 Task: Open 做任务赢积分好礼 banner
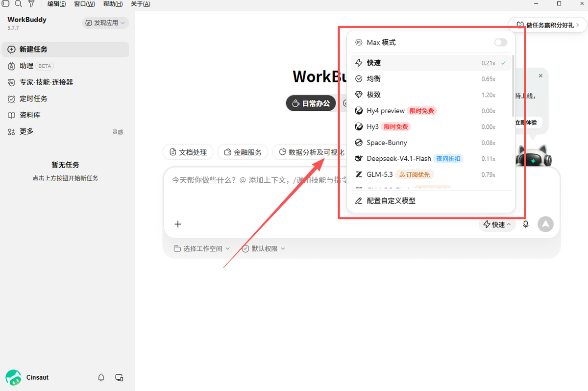(547, 25)
